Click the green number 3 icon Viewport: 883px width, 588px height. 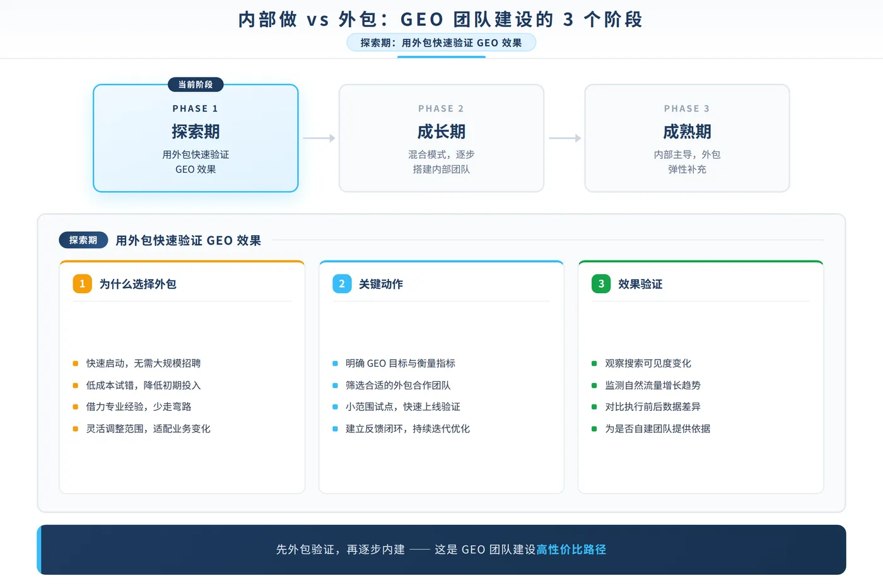pos(601,284)
